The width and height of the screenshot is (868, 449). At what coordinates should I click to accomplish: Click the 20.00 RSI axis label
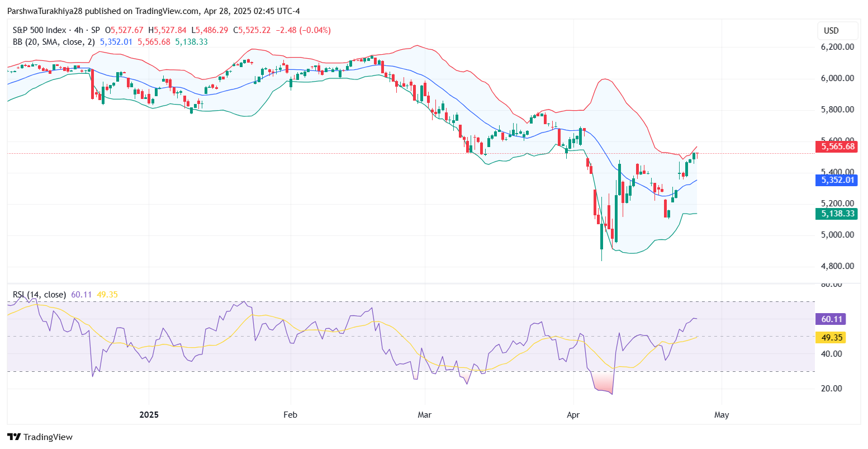[x=831, y=389]
